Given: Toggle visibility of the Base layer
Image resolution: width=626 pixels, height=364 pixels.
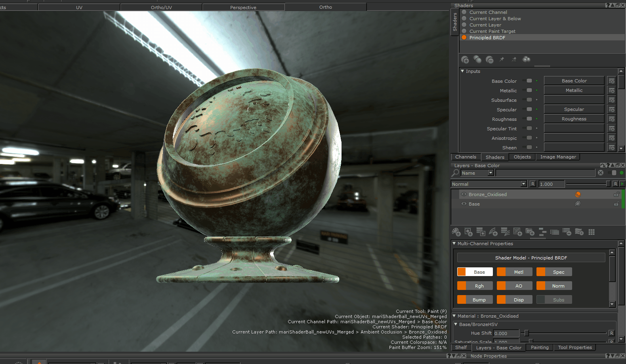Looking at the screenshot, I should pyautogui.click(x=464, y=204).
